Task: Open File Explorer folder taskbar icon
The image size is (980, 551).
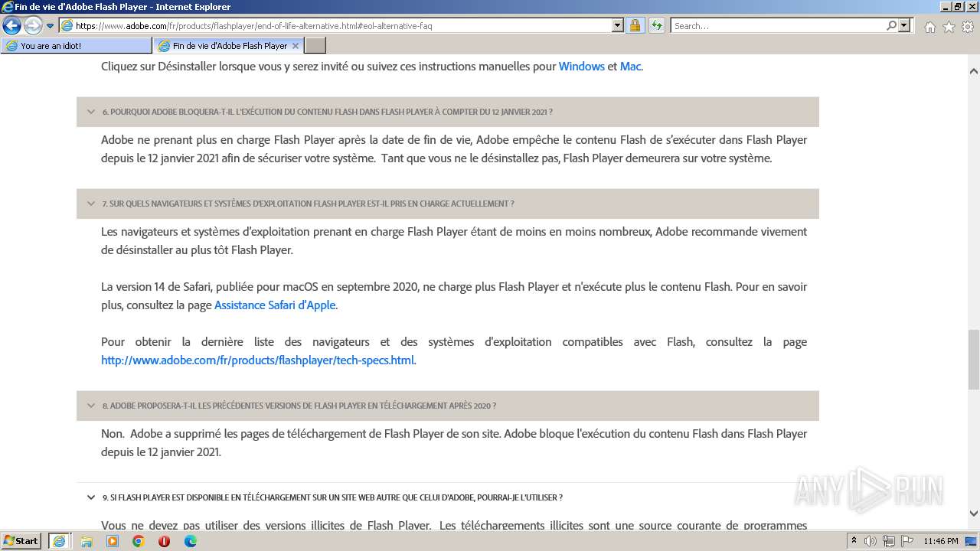Action: point(87,541)
